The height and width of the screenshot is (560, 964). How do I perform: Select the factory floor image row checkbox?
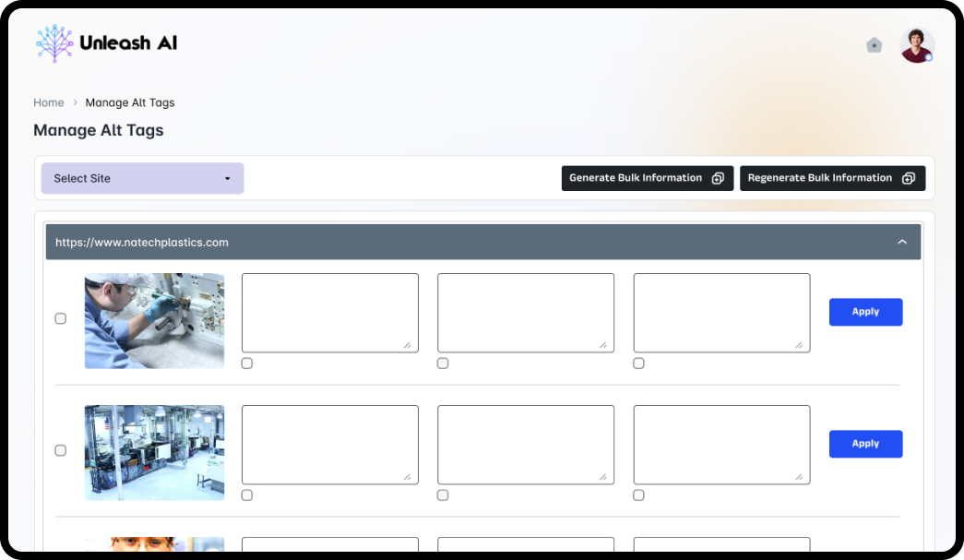60,450
